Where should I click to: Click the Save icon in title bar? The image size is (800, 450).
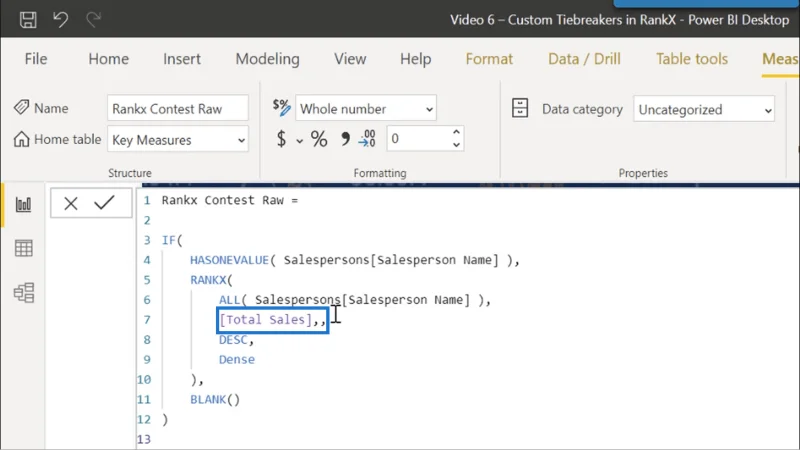pos(28,20)
